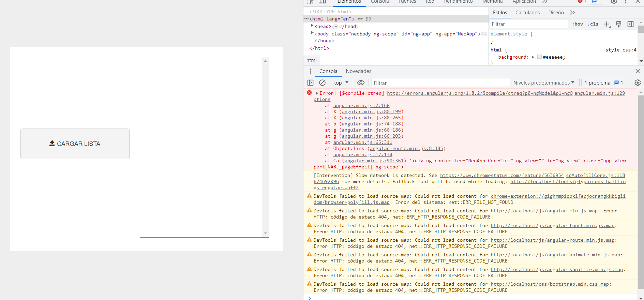Image resolution: width=644 pixels, height=300 pixels.
Task: Toggle the .cls element classes panel
Action: [593, 24]
